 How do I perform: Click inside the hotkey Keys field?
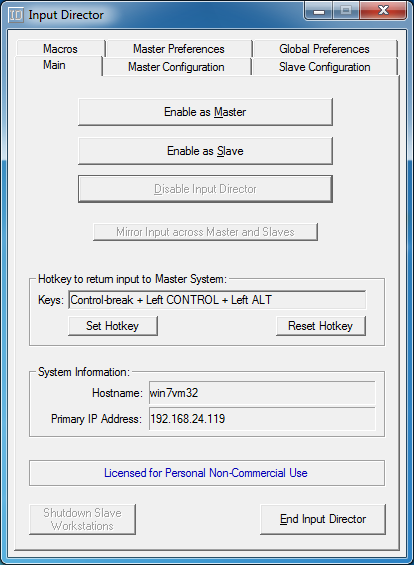[x=217, y=300]
